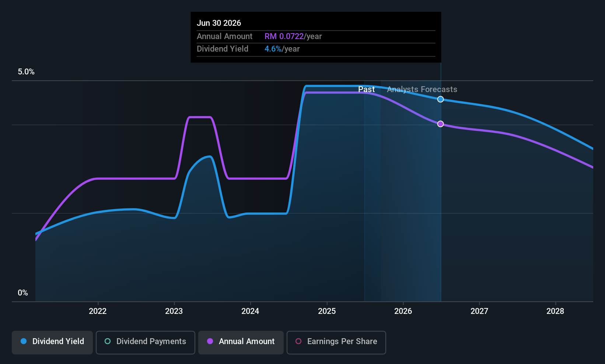This screenshot has height=364, width=605.
Task: Toggle the Dividend Yield legend series
Action: pyautogui.click(x=52, y=342)
